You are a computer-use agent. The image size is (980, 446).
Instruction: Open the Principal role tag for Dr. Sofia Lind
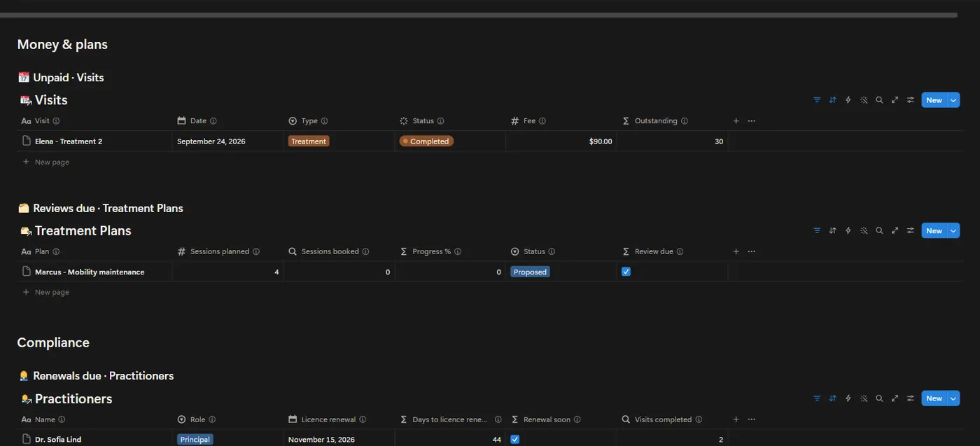(195, 440)
